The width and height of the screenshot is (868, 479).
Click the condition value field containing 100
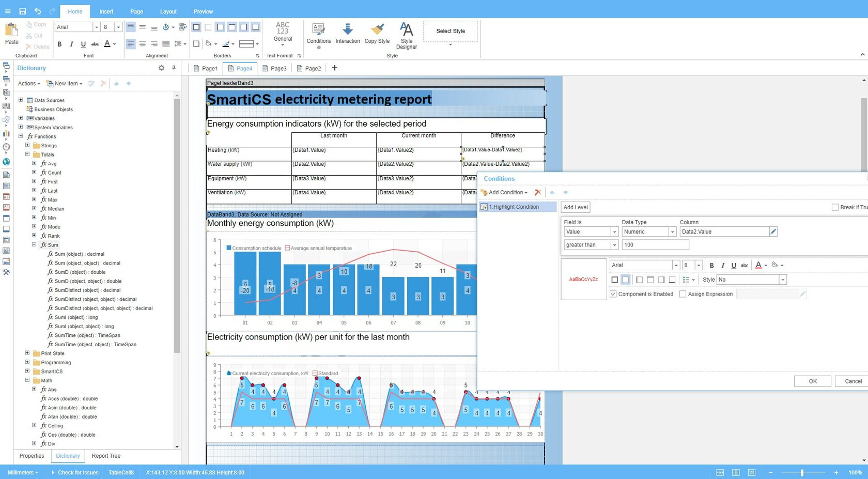(655, 245)
